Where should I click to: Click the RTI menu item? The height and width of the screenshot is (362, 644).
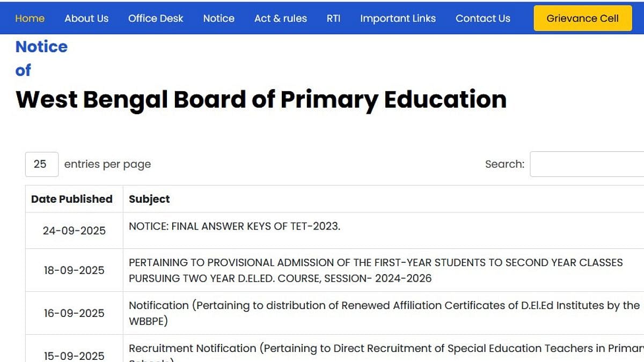point(333,18)
